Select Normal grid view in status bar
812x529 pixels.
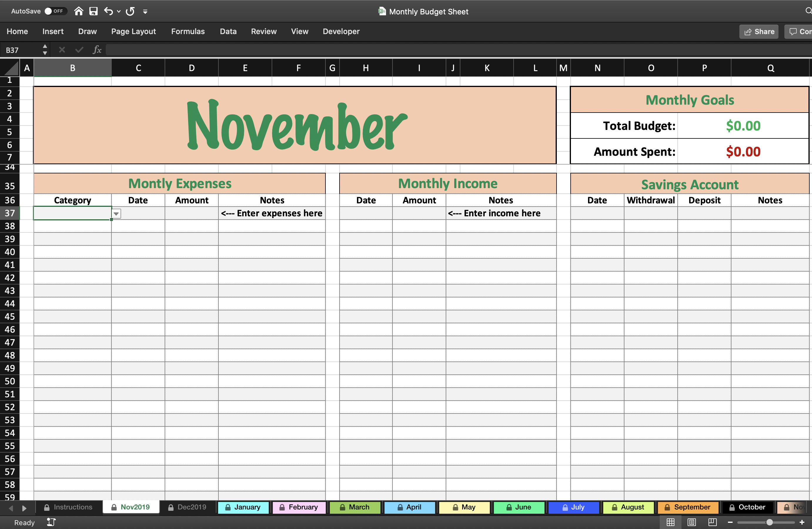pos(671,522)
